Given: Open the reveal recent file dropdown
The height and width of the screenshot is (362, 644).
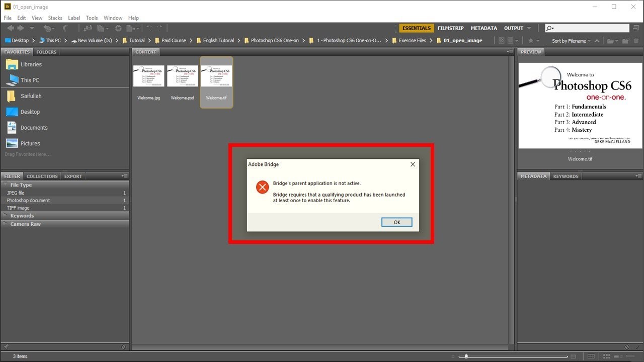Looking at the screenshot, I should pos(49,28).
